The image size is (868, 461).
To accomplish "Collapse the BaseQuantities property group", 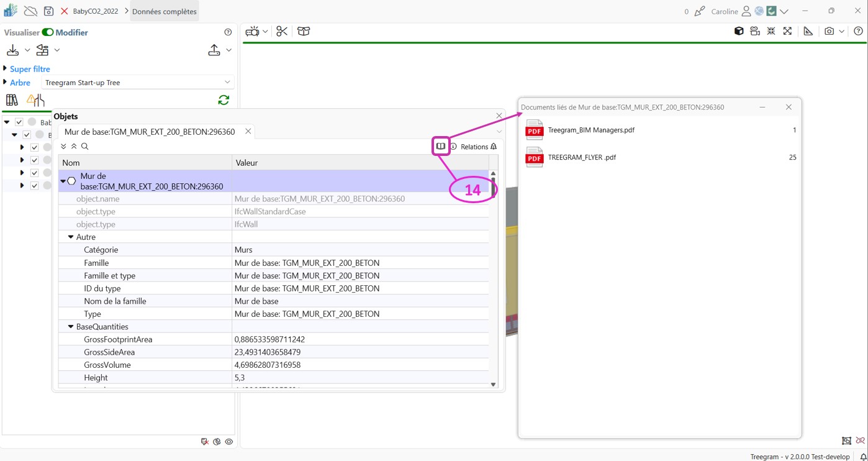I will click(71, 327).
